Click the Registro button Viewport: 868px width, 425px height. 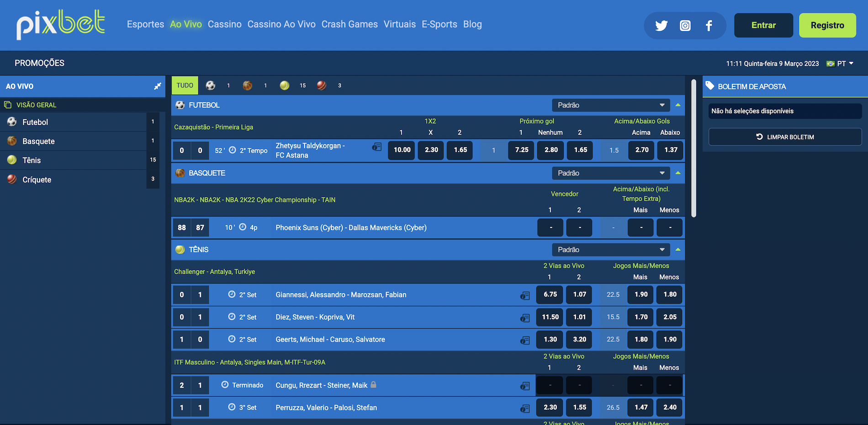pyautogui.click(x=827, y=26)
